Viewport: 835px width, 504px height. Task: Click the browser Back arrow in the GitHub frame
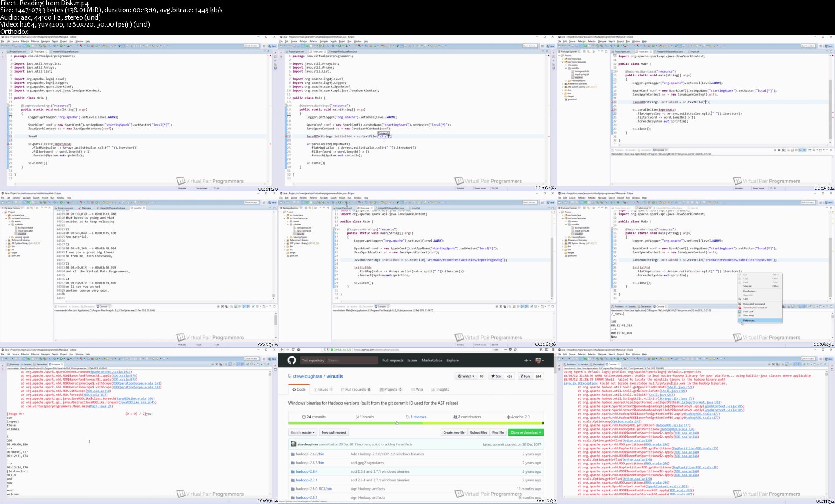tap(282, 349)
